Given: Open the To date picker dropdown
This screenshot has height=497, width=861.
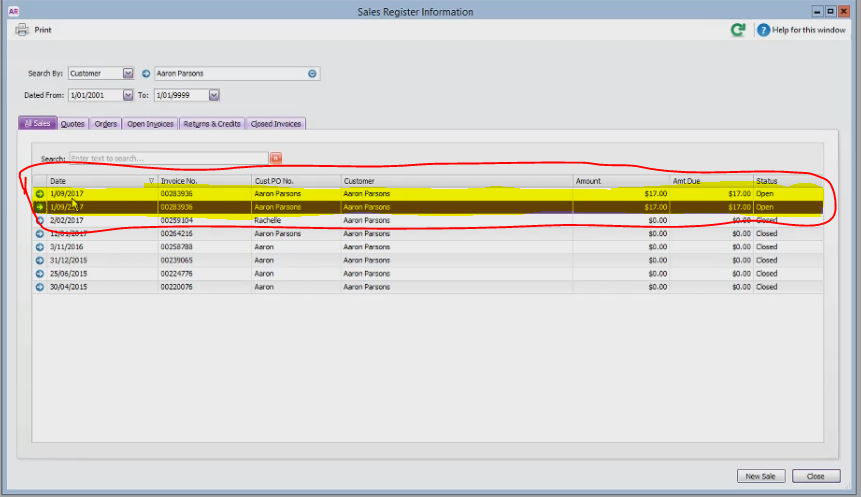Looking at the screenshot, I should pos(214,95).
